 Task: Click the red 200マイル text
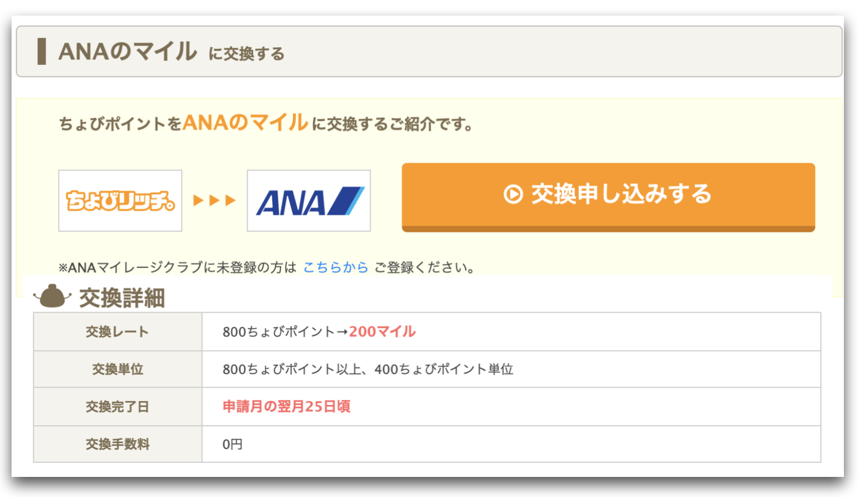[382, 331]
